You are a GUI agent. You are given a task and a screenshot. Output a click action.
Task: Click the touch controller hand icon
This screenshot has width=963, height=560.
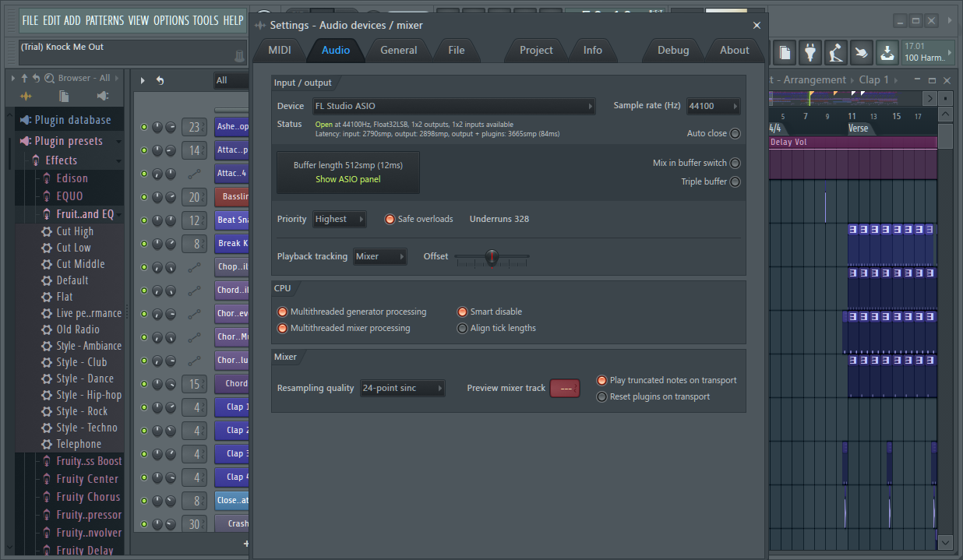[861, 52]
